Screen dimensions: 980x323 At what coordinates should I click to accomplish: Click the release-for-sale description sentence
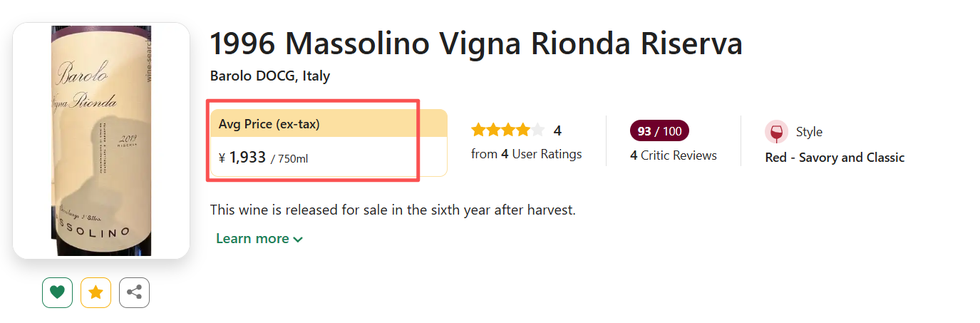[x=393, y=210]
